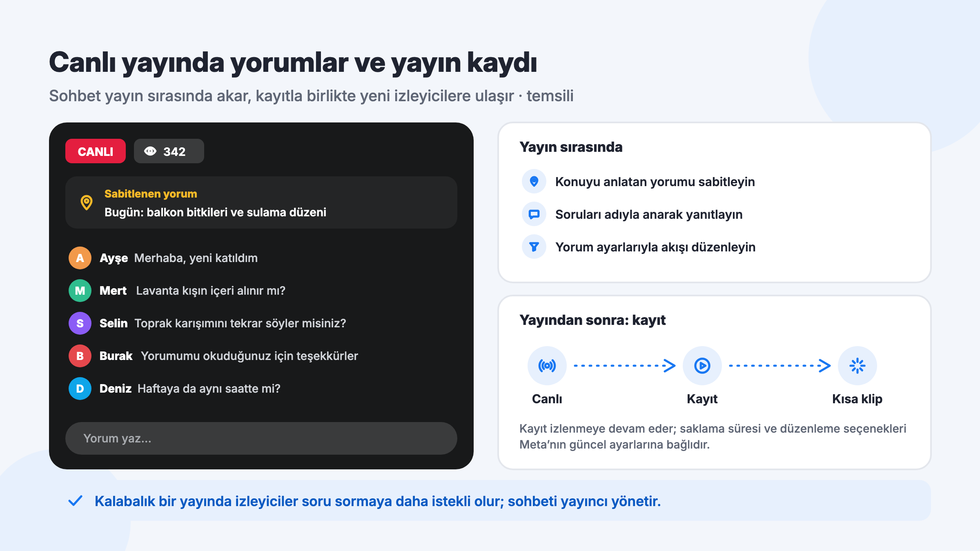This screenshot has width=980, height=551.
Task: Click the comment Lavanta kışın içeri alınır mı?
Action: (x=211, y=291)
